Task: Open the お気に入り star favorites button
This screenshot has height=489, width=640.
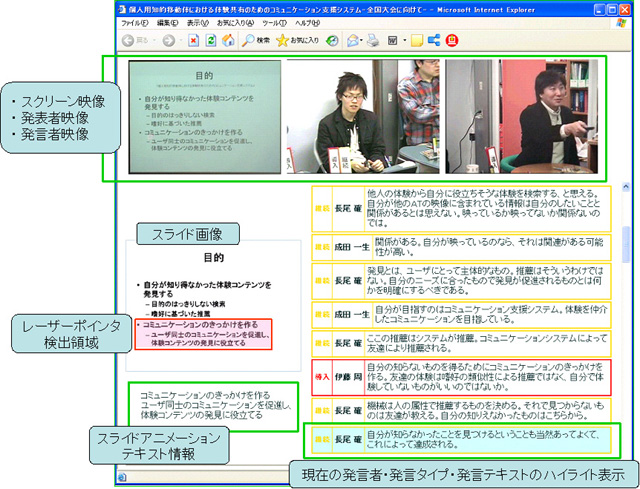Action: [x=298, y=40]
